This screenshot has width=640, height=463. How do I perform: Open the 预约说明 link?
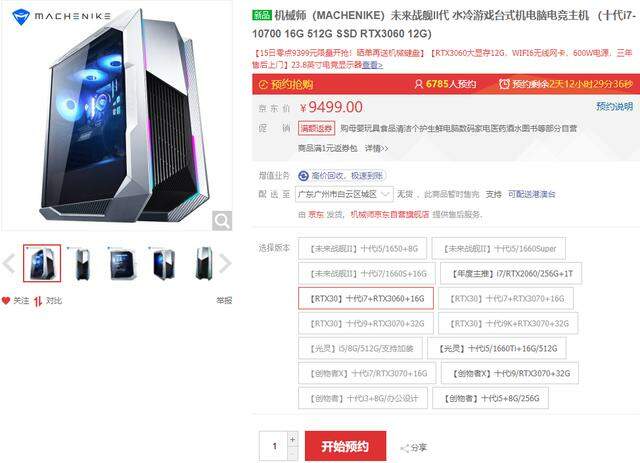click(614, 107)
